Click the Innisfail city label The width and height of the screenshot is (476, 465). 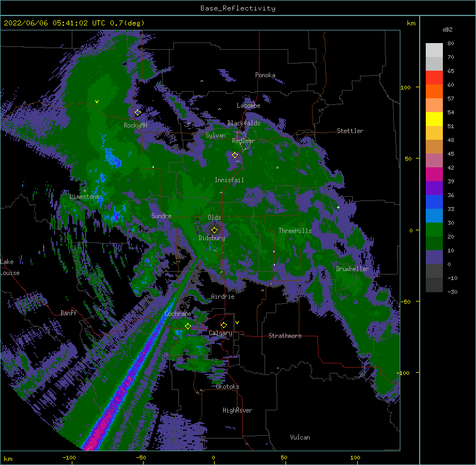229,180
